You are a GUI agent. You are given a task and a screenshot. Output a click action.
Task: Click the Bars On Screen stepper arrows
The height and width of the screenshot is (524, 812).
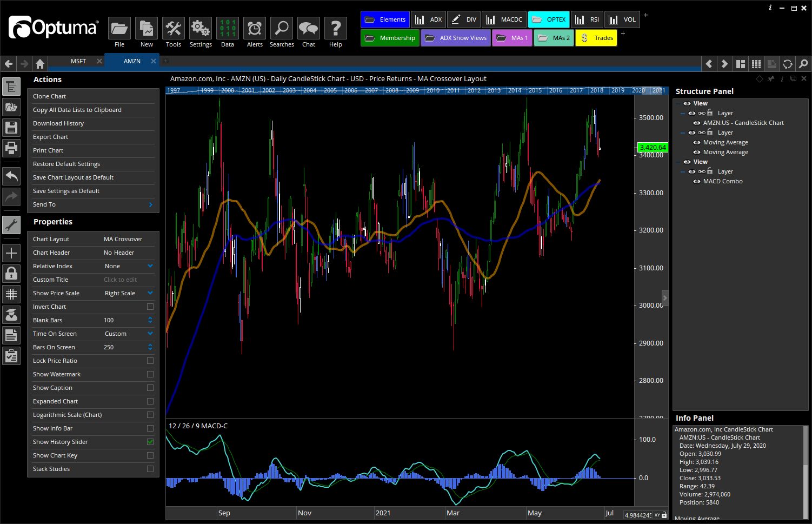[x=150, y=347]
